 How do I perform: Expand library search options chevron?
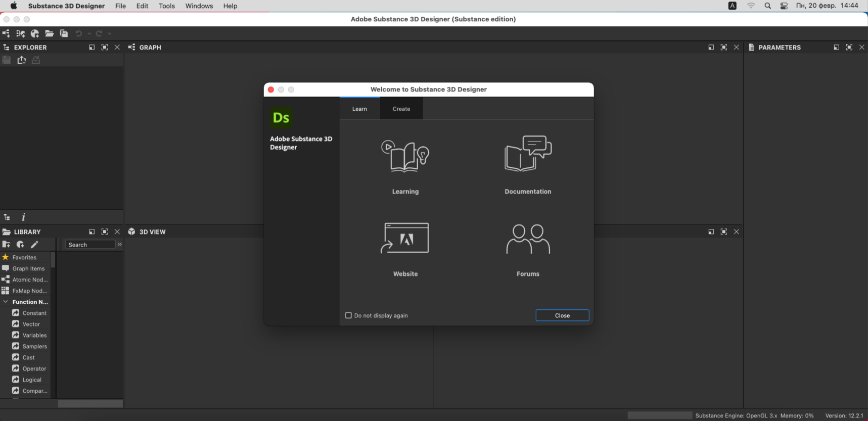(x=120, y=245)
